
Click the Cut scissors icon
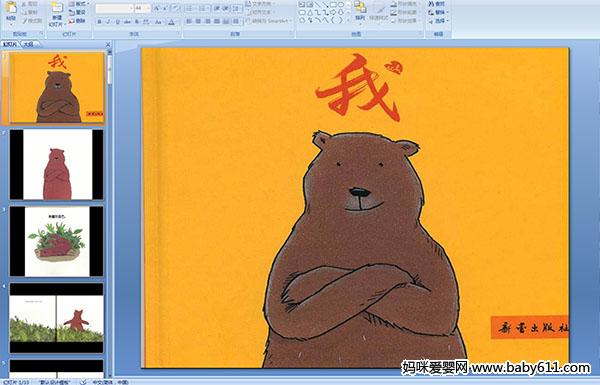tap(24, 4)
